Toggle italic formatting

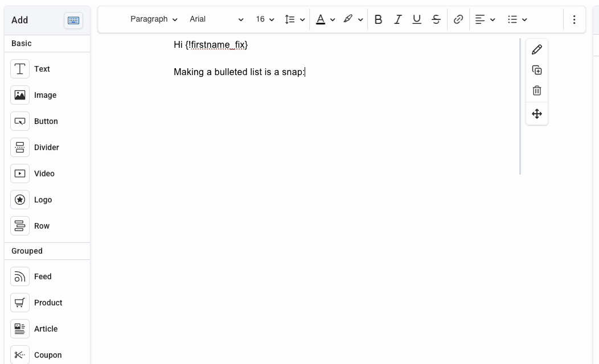pos(397,19)
